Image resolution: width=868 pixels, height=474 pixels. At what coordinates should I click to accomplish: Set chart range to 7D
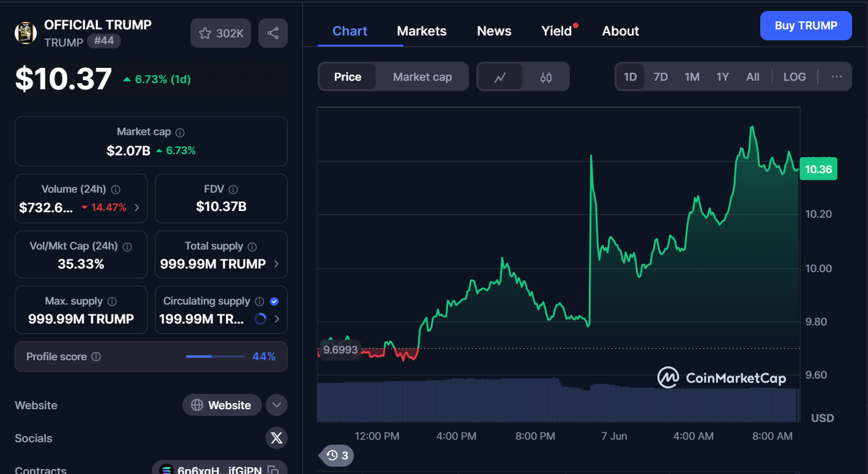point(660,77)
